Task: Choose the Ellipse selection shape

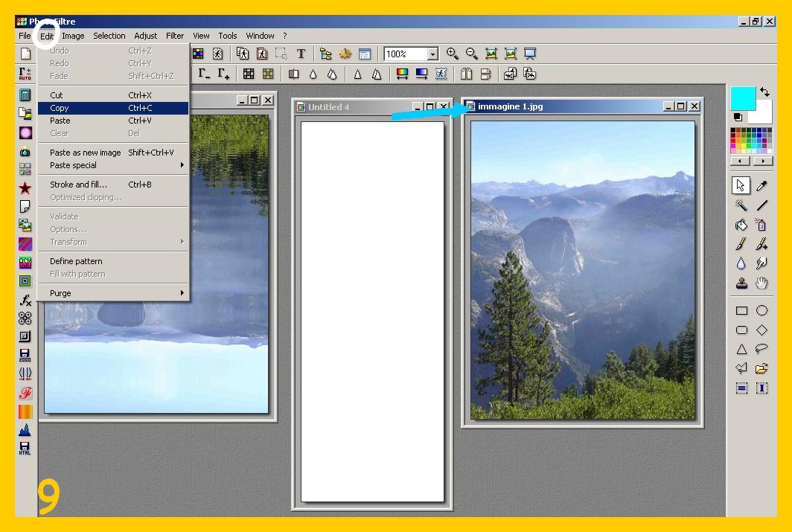Action: click(x=761, y=310)
